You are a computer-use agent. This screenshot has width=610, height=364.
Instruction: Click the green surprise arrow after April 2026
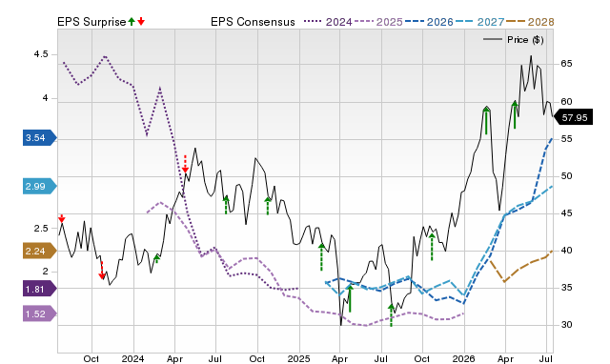515,114
